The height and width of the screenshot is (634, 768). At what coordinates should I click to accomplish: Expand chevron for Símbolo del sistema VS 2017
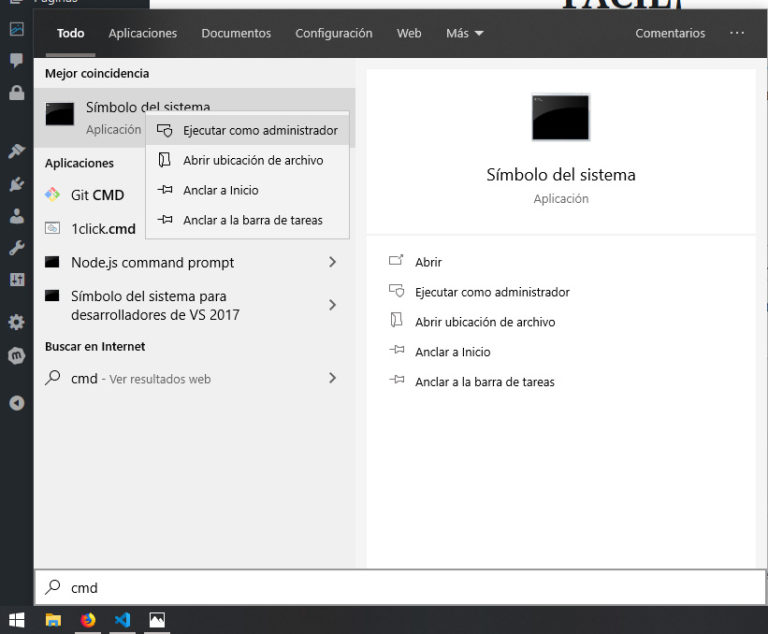point(333,305)
